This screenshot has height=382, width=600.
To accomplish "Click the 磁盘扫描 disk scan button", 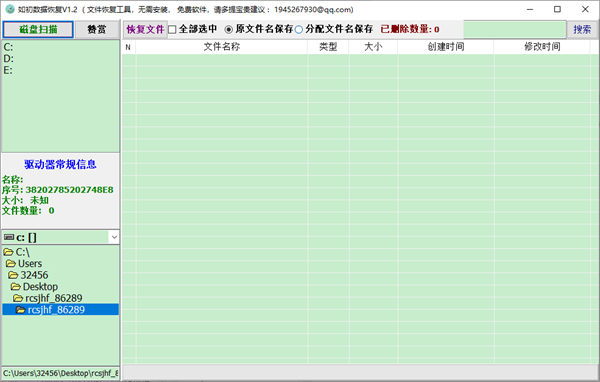I will 38,29.
